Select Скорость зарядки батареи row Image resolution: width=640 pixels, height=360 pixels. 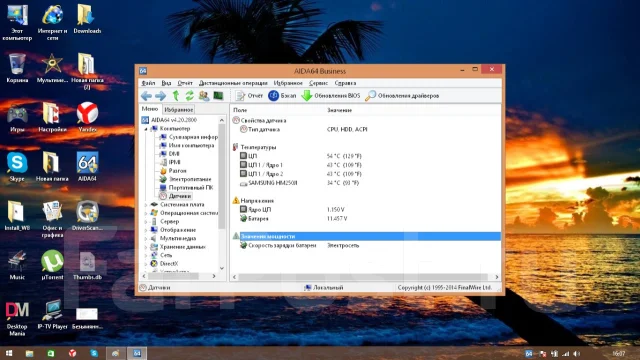[x=366, y=245]
